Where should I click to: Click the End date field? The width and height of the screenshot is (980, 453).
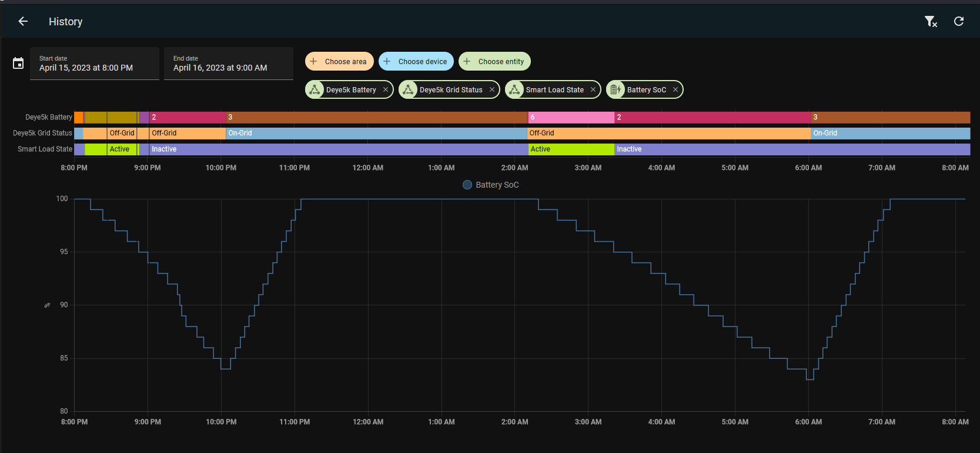pyautogui.click(x=228, y=64)
